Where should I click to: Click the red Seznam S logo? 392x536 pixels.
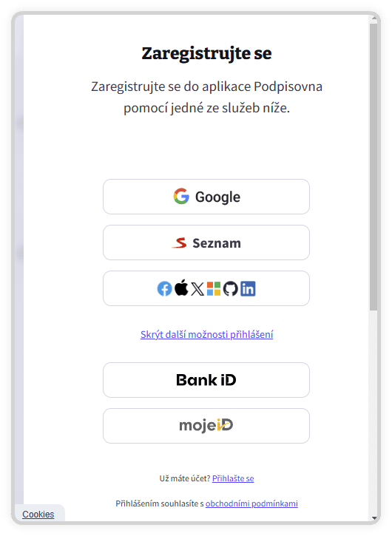(180, 242)
